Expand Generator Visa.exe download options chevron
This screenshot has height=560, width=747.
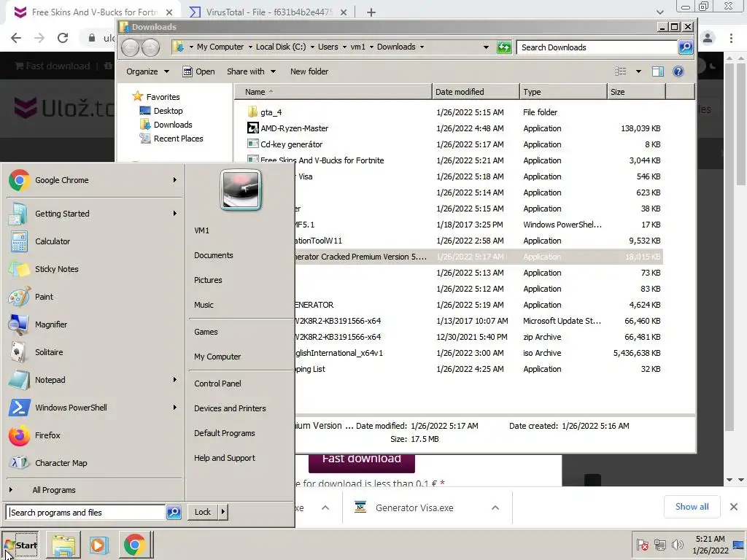(495, 507)
